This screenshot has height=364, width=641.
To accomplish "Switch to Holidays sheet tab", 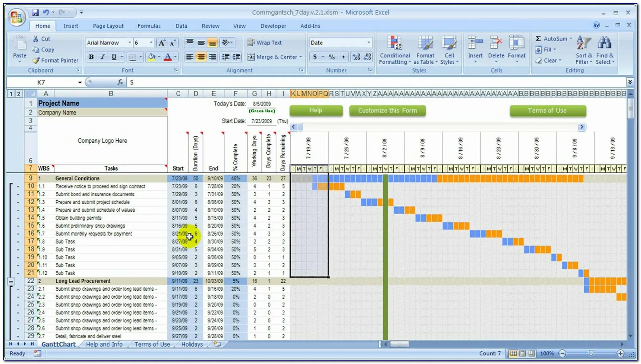I will pyautogui.click(x=192, y=344).
